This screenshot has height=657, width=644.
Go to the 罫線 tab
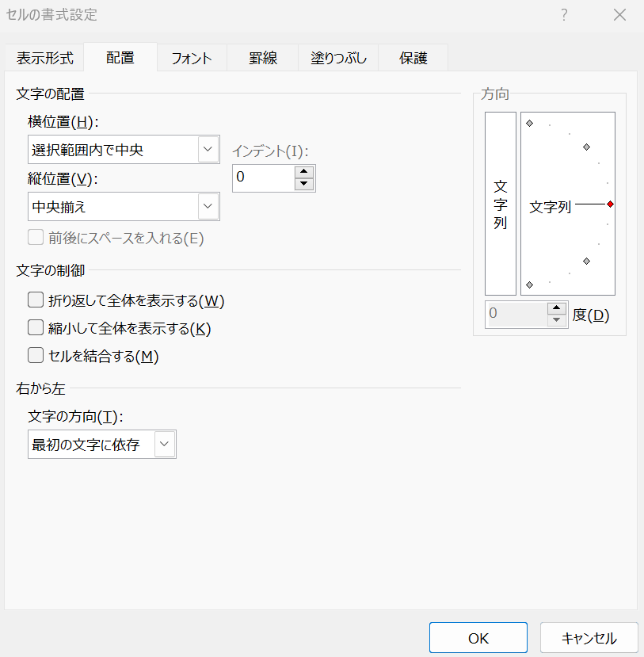point(263,58)
